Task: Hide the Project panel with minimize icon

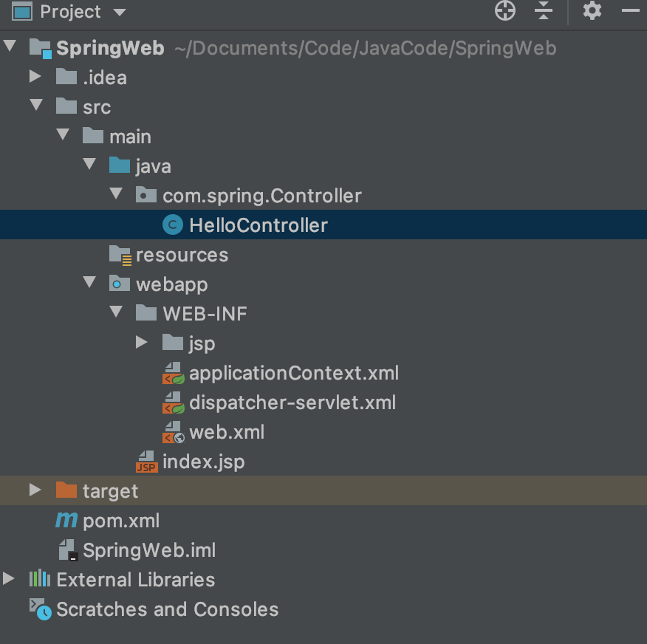Action: coord(630,11)
